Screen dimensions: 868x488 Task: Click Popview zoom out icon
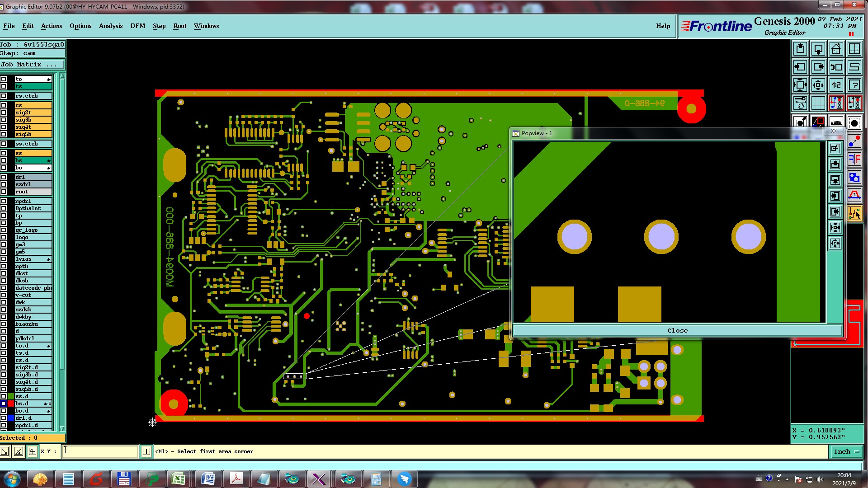pyautogui.click(x=835, y=227)
